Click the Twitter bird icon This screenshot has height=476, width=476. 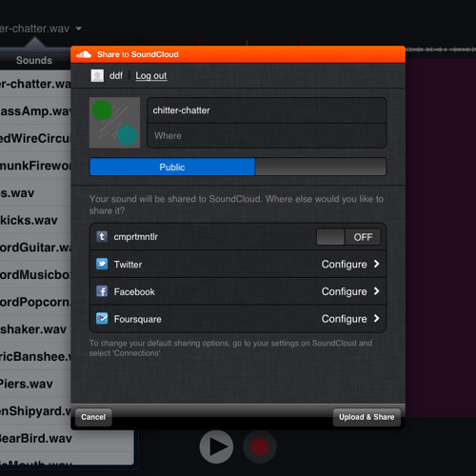(102, 264)
